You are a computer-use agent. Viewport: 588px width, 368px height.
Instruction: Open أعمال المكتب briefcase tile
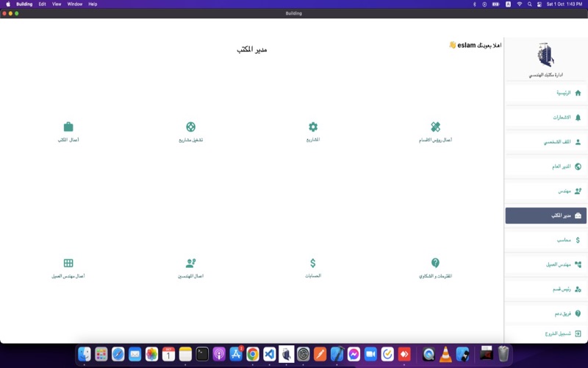[x=68, y=132]
